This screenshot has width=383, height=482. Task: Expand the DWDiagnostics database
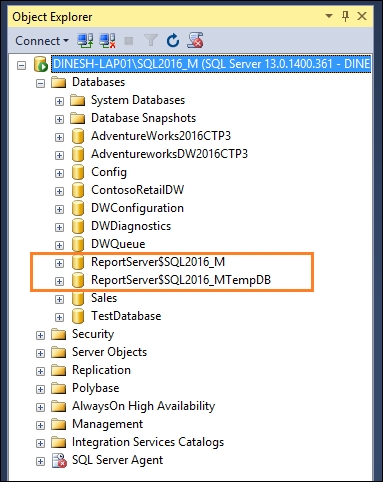point(59,227)
